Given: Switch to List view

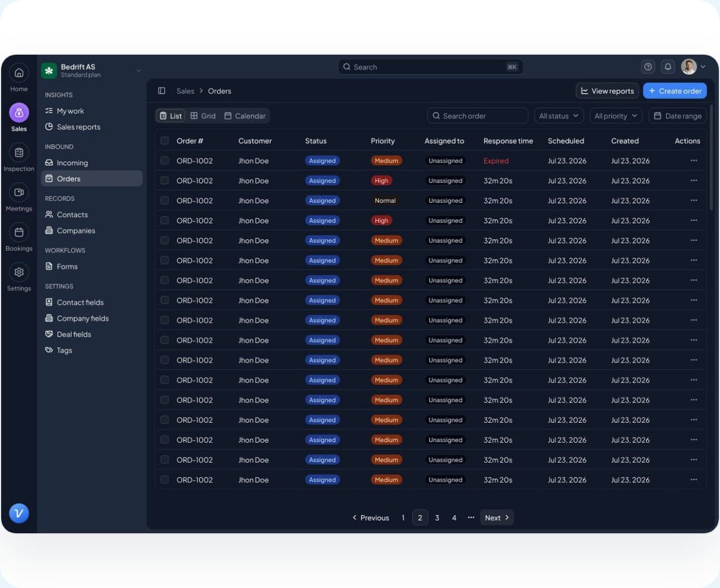Looking at the screenshot, I should 171,116.
